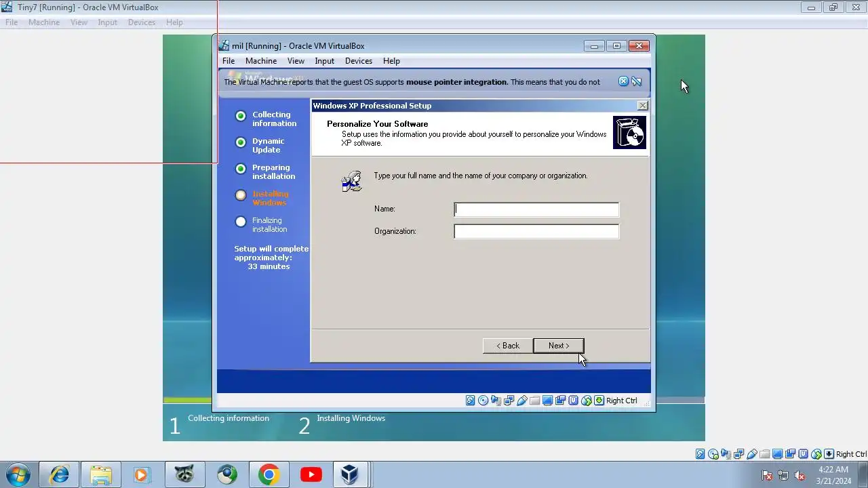This screenshot has height=488, width=868.
Task: Open the raccoon icon app in taskbar
Action: coord(184,474)
